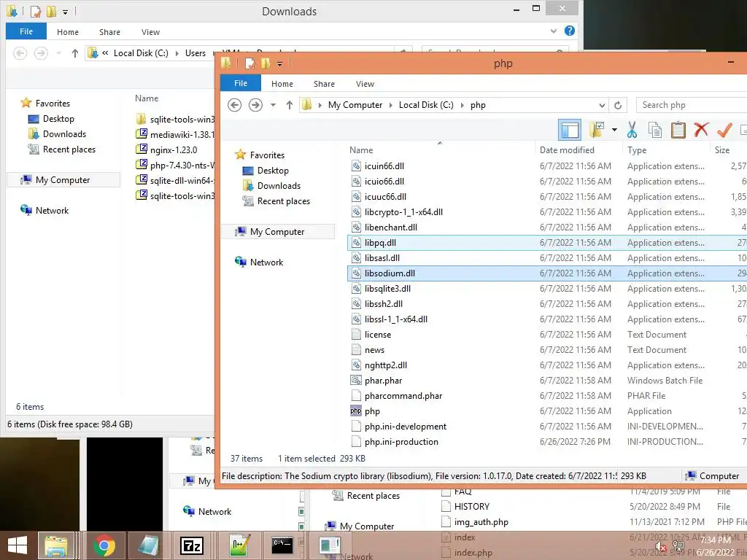Viewport: 747px width, 560px height.
Task: Click the orange checkmark Properties icon
Action: 724,130
